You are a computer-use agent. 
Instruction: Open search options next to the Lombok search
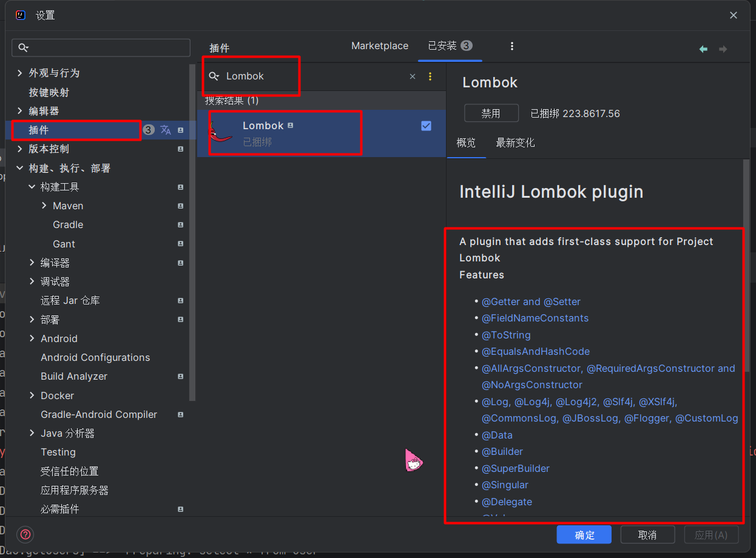point(430,76)
